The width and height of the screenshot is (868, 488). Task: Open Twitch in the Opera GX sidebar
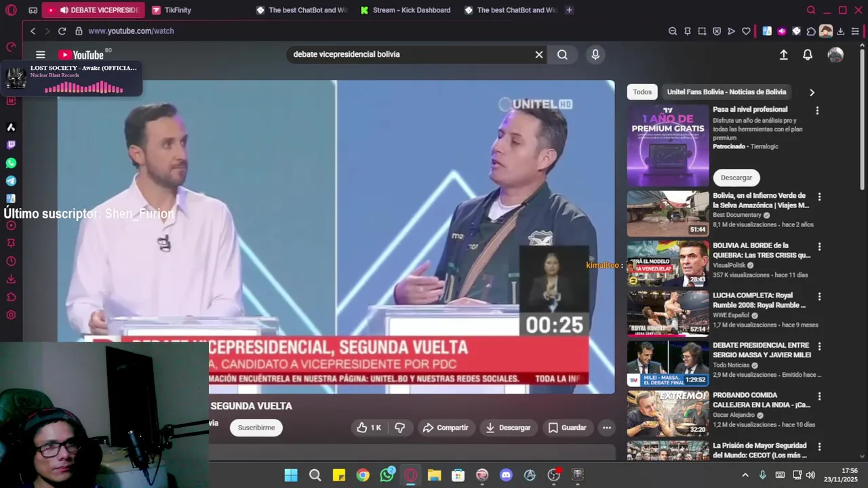[11, 145]
